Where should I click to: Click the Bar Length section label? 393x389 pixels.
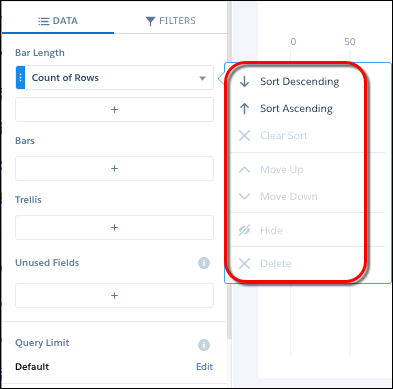40,53
